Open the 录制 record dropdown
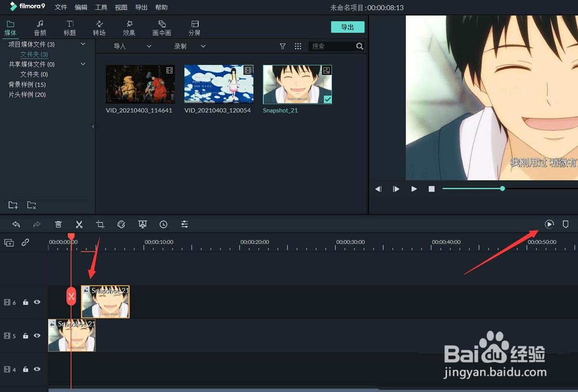 tap(190, 46)
